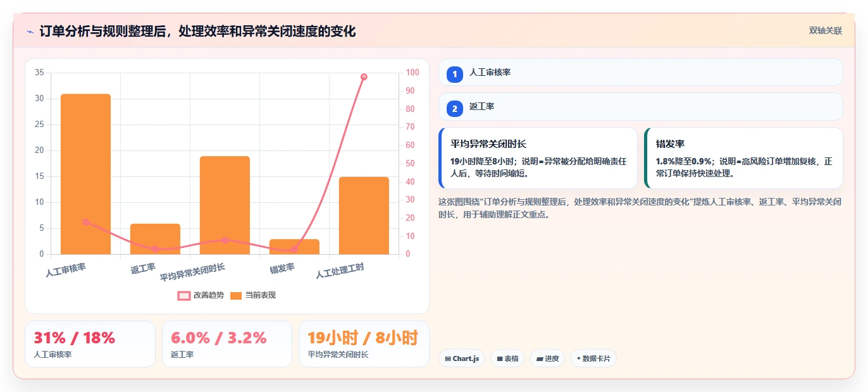
Task: Select the 人工审核率 list row
Action: click(x=640, y=72)
